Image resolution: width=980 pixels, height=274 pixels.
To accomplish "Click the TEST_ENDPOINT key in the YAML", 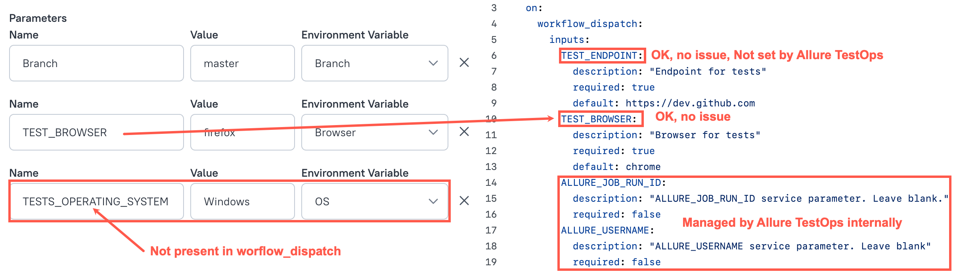I will (601, 56).
